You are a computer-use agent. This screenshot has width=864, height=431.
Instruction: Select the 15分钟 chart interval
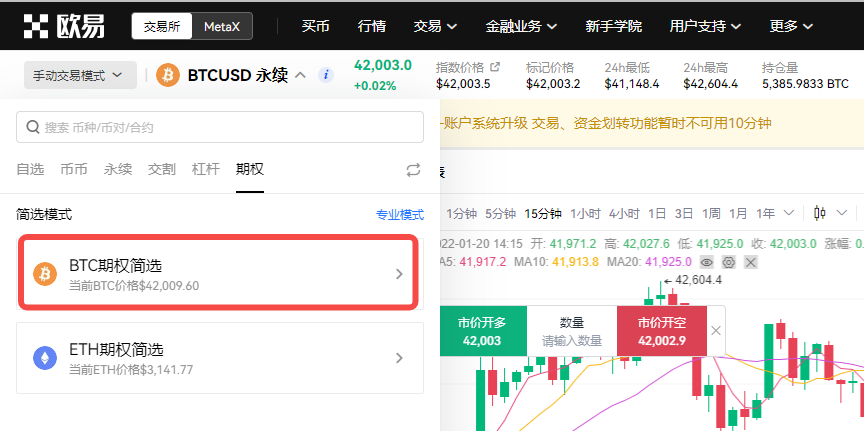click(x=543, y=213)
